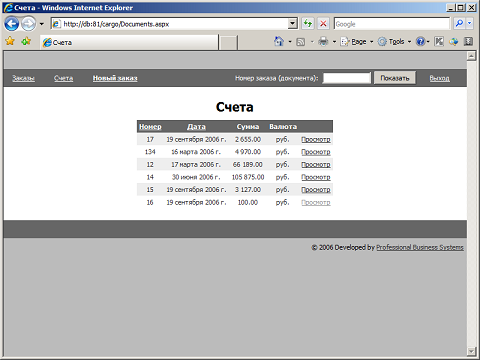This screenshot has width=480, height=360.
Task: Click the globe messenger toolbar icon
Action: coord(454,42)
